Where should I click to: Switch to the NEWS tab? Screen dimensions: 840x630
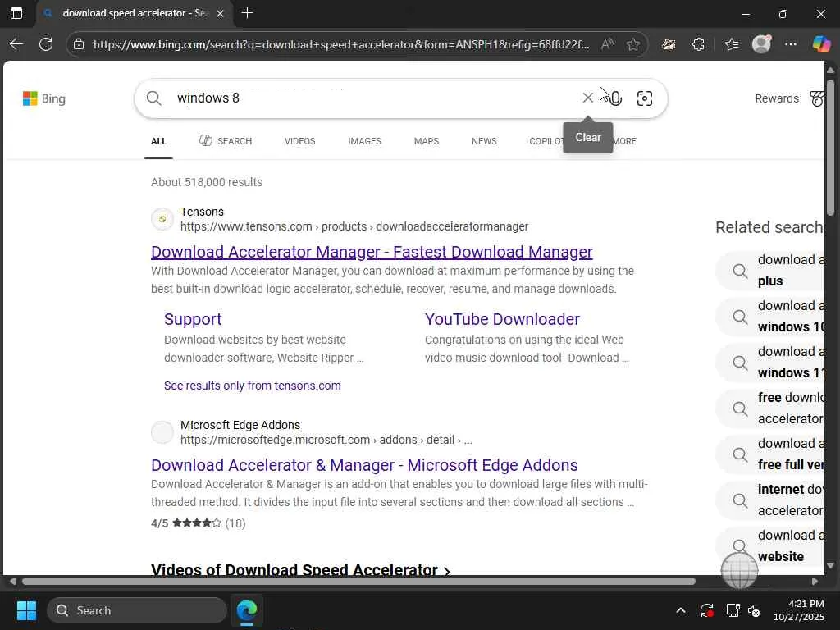484,141
